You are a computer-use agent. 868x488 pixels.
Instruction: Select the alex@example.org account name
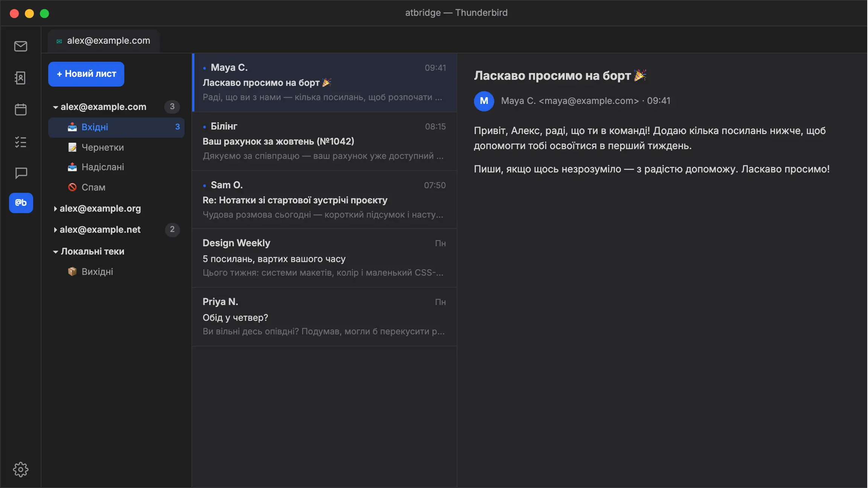100,209
